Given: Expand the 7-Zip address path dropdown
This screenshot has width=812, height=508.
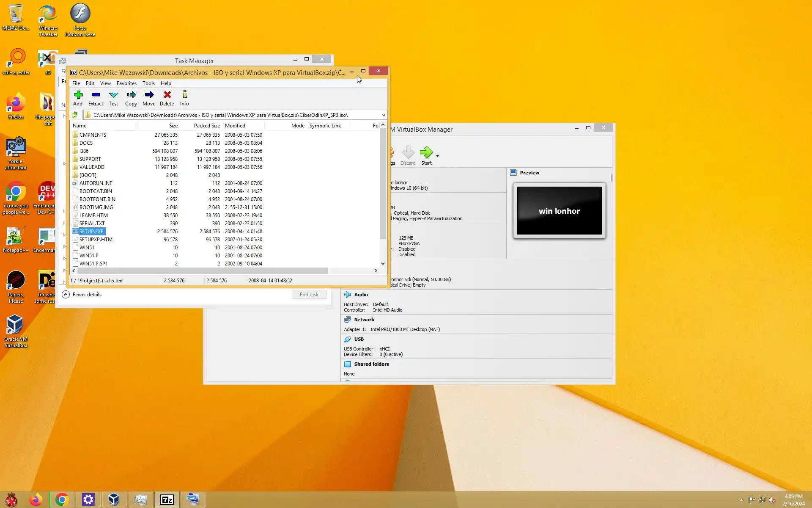Looking at the screenshot, I should pyautogui.click(x=383, y=115).
